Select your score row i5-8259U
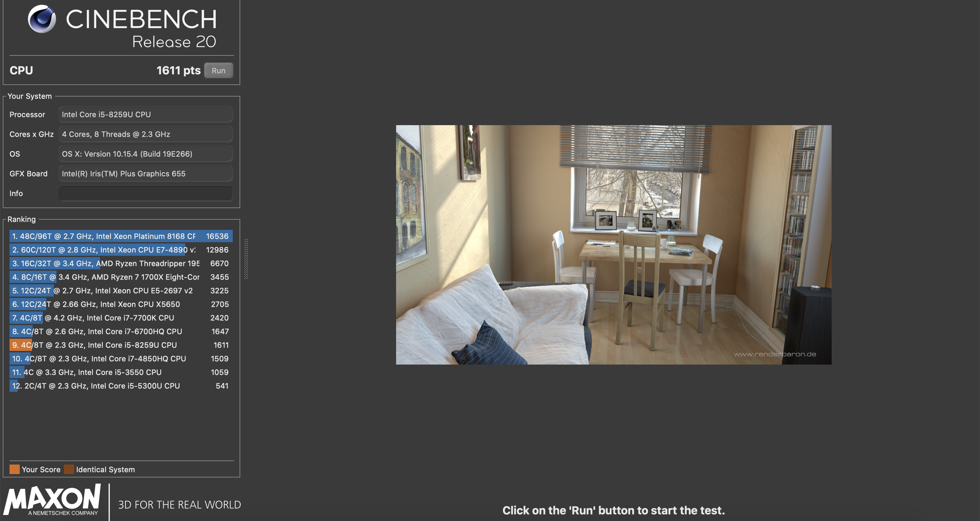This screenshot has width=980, height=521. [121, 345]
